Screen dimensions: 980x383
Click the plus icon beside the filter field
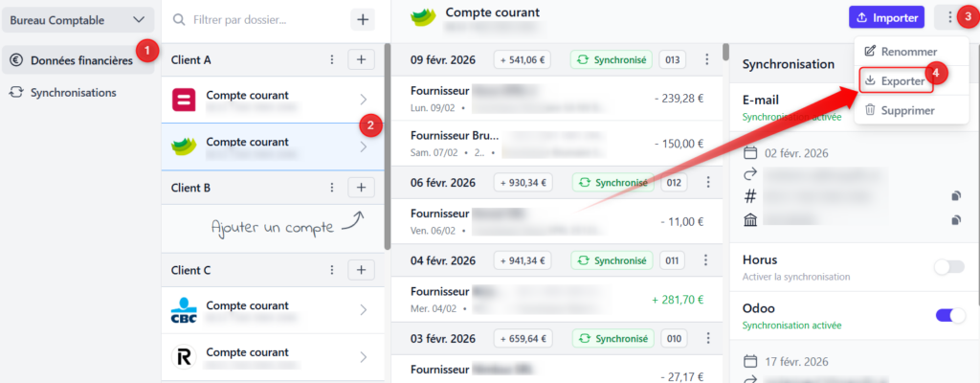point(362,19)
